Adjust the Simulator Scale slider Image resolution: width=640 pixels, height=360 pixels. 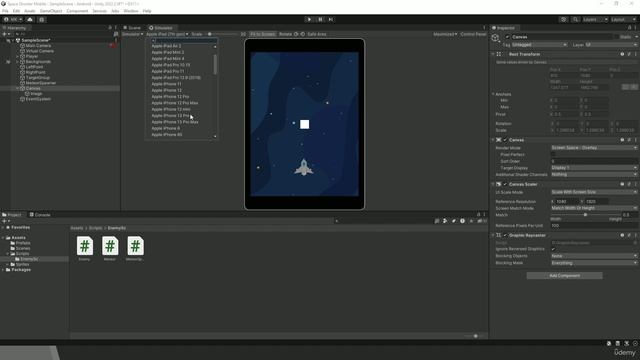coord(223,34)
